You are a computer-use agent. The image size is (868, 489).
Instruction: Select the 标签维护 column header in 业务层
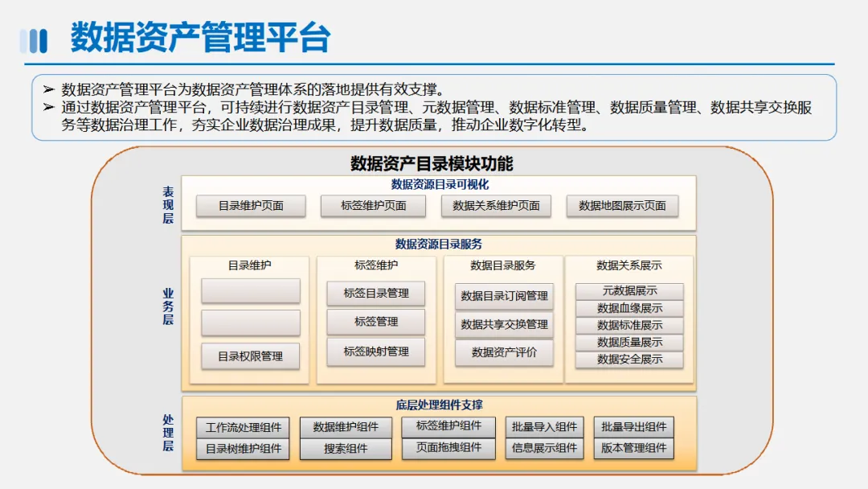(x=376, y=265)
